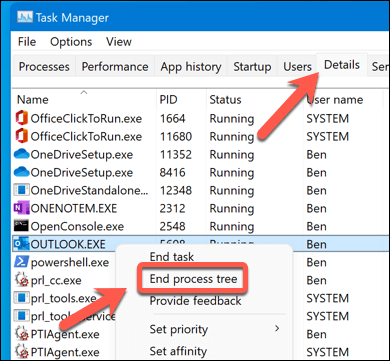Switch to the Performance tab
The height and width of the screenshot is (361, 390).
click(x=115, y=67)
